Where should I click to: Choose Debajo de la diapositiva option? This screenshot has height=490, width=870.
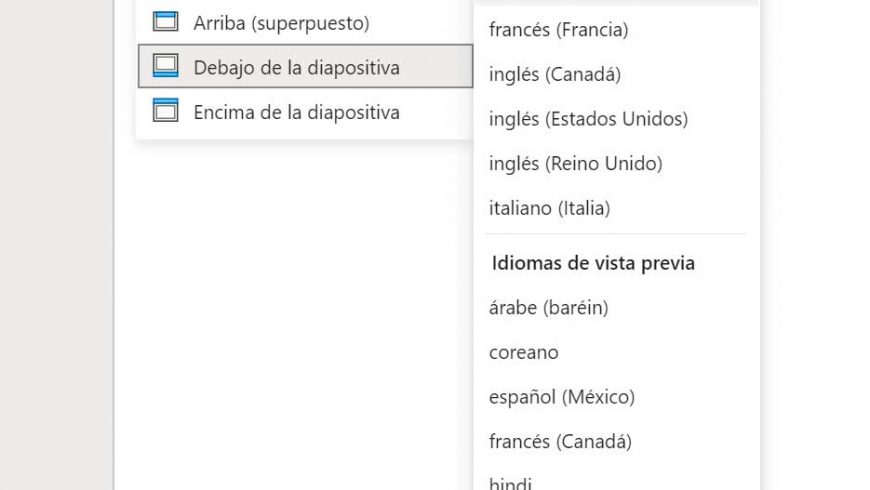pyautogui.click(x=305, y=67)
